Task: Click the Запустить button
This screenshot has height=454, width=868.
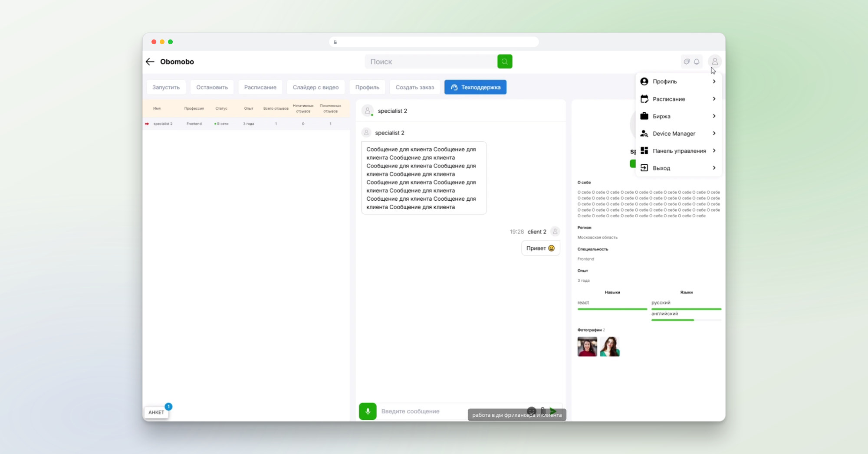Action: click(166, 87)
